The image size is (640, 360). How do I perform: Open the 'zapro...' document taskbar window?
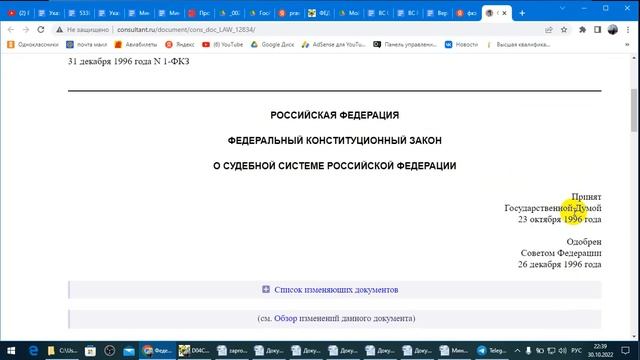tap(231, 351)
